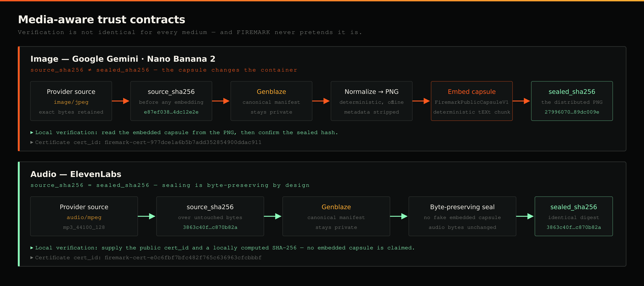Click the 'Media-aware trust contracts' title
644x286 pixels.
point(101,19)
